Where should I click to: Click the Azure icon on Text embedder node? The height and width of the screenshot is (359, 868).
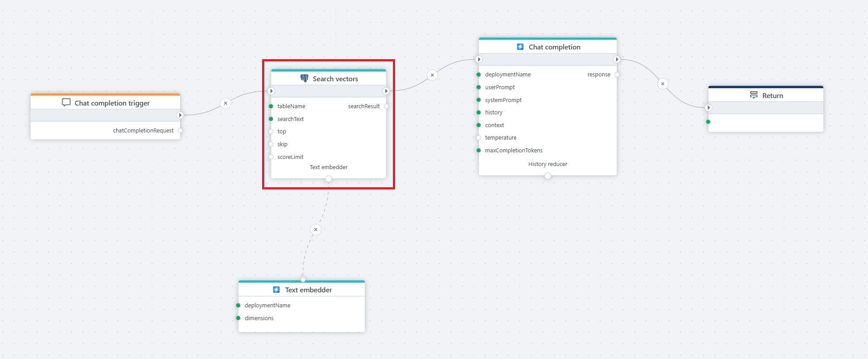pos(276,290)
